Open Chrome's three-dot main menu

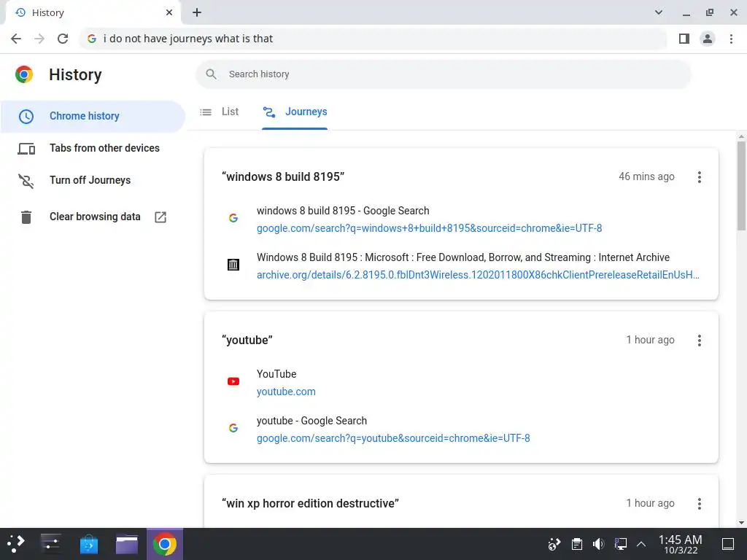point(731,39)
